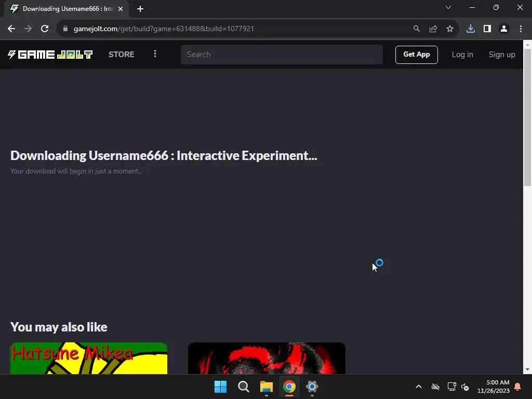Toggle the Chrome side panel
This screenshot has height=399, width=532.
487,29
